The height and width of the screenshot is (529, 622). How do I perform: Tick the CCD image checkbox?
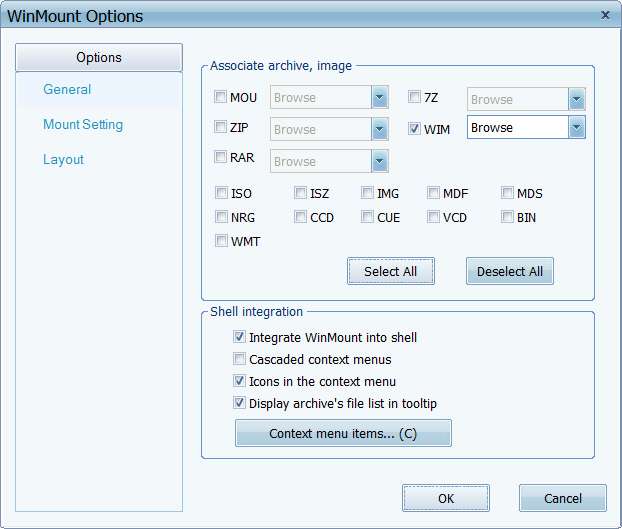pos(300,217)
